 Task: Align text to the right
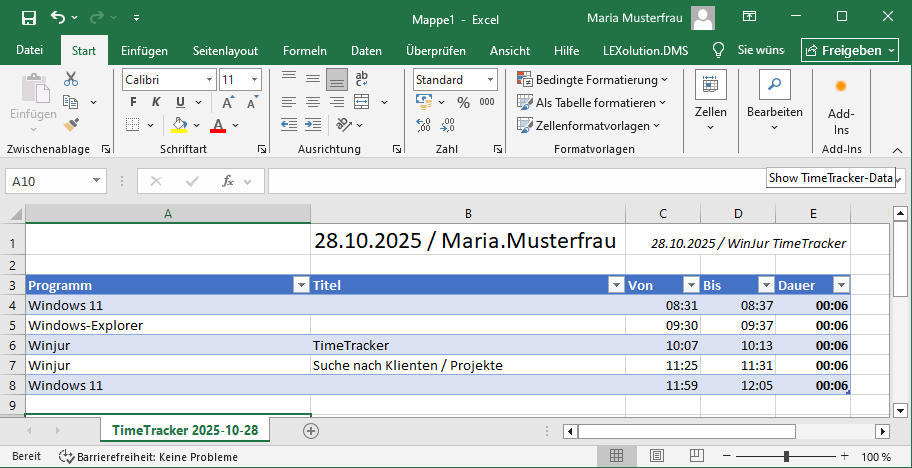(337, 102)
